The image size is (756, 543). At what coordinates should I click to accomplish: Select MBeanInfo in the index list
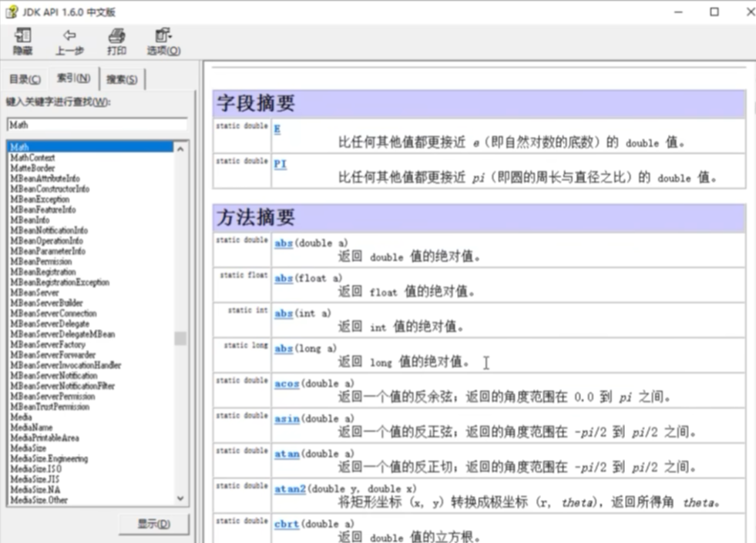pyautogui.click(x=29, y=220)
